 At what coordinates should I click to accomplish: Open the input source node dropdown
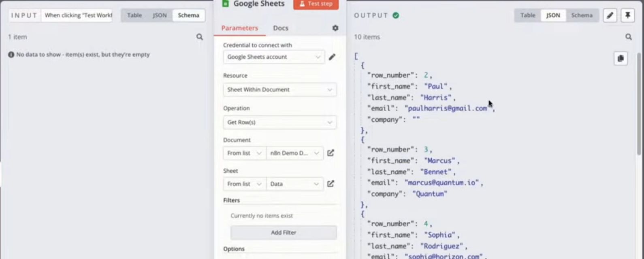(77, 15)
